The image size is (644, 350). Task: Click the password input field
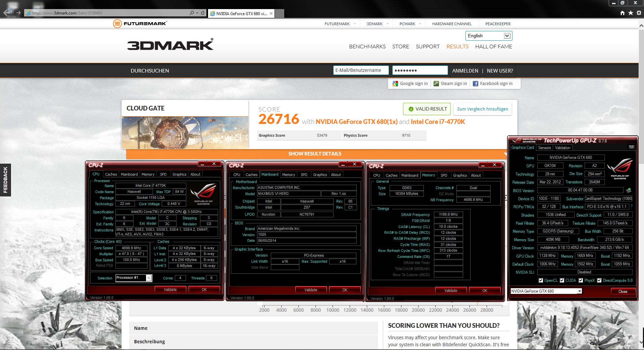(x=420, y=70)
